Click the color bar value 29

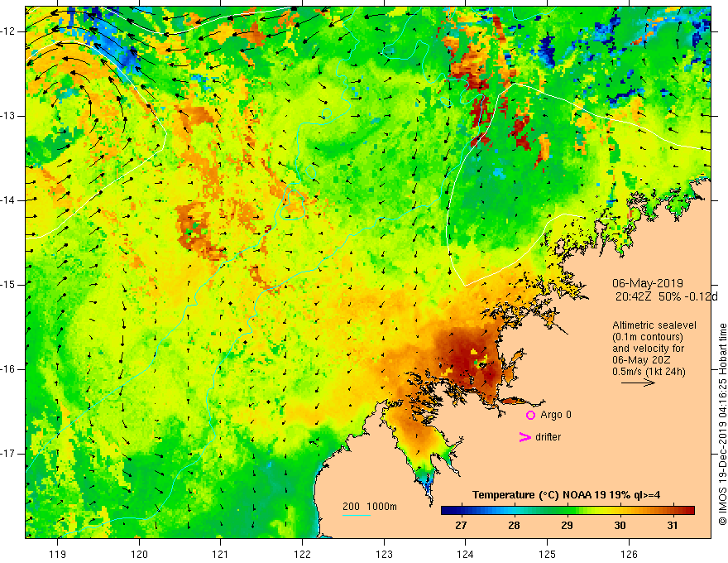point(567,526)
